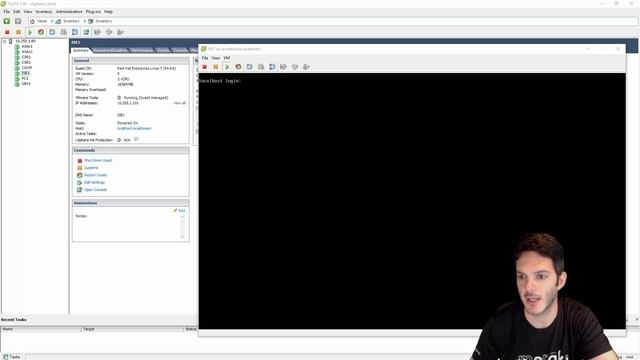Suspend VM using main toolbar pause icon
This screenshot has width=640, height=360.
18,32
